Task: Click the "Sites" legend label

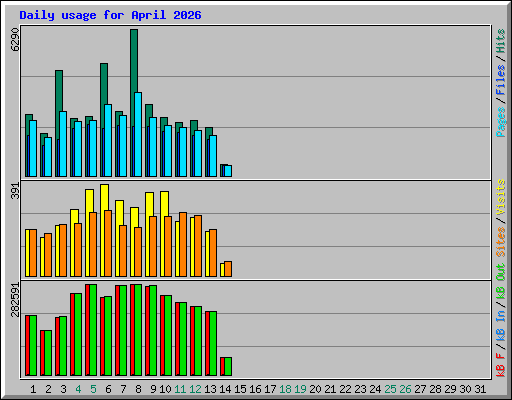Action: (501, 242)
